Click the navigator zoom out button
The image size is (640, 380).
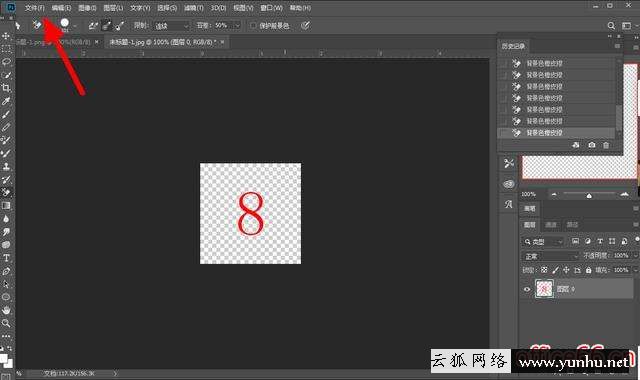[554, 195]
